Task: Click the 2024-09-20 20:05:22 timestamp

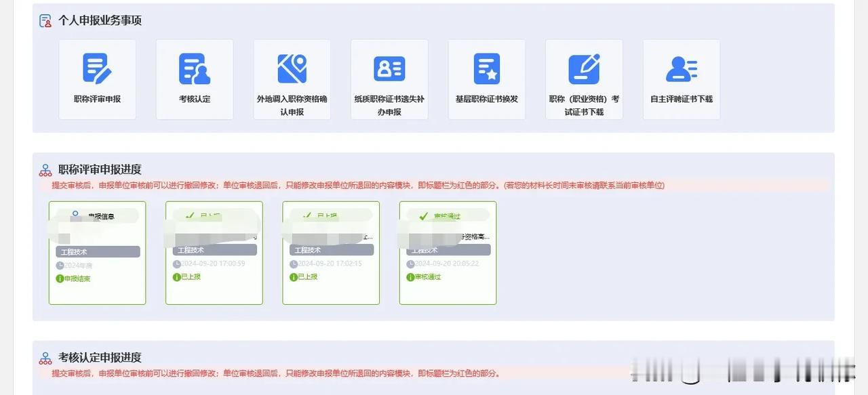Action: [x=446, y=264]
